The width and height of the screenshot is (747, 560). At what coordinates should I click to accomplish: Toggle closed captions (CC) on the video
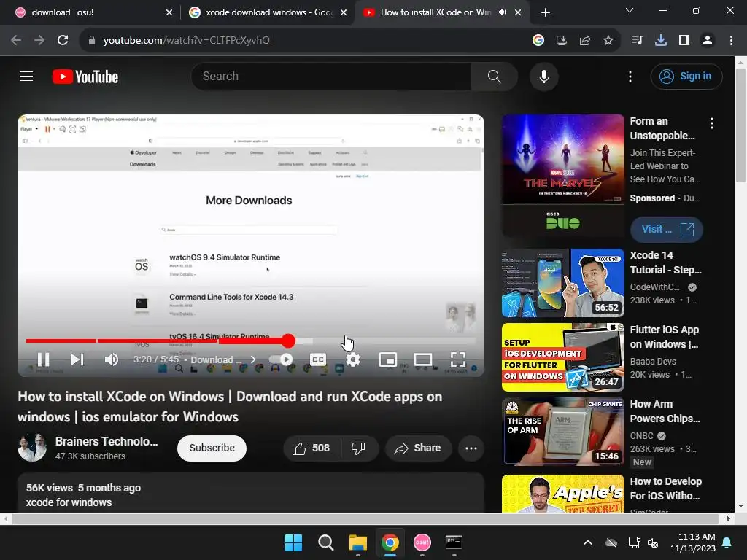[x=318, y=359]
